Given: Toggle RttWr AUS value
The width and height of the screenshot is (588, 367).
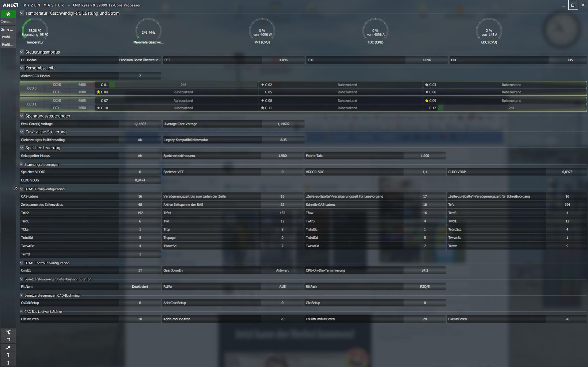Looking at the screenshot, I should (x=282, y=287).
